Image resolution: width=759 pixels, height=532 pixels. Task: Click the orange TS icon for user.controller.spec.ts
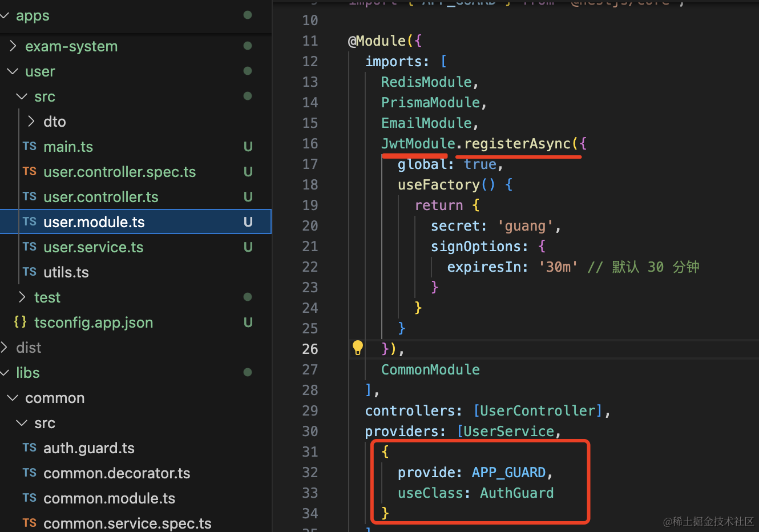pos(30,172)
